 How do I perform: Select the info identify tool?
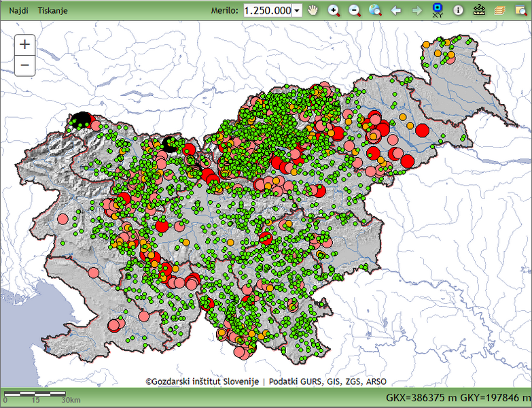[x=459, y=10]
